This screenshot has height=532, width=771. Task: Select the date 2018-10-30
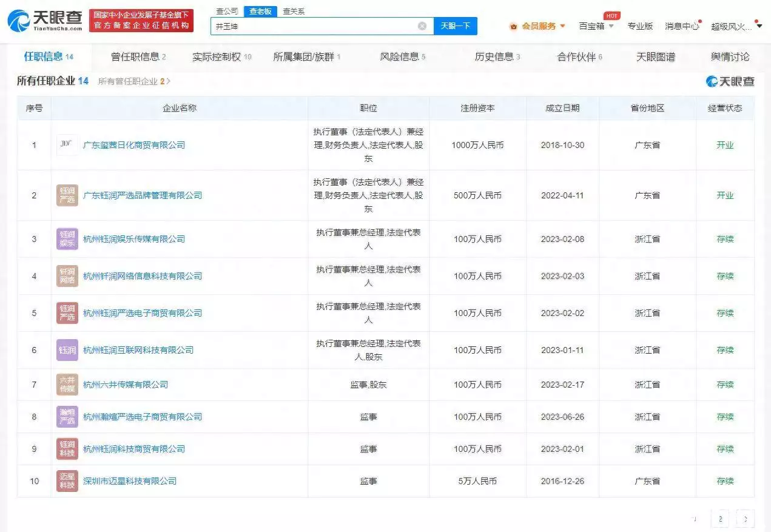coord(562,145)
